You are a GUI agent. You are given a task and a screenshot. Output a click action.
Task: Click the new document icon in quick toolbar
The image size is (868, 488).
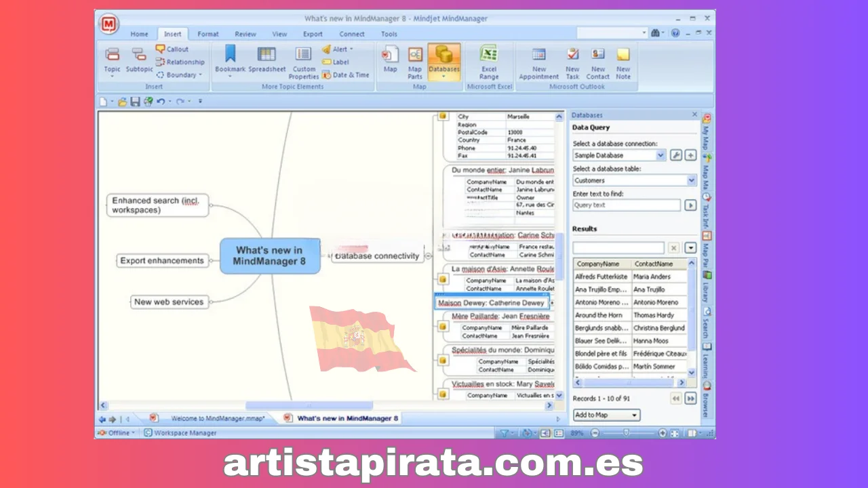(104, 102)
